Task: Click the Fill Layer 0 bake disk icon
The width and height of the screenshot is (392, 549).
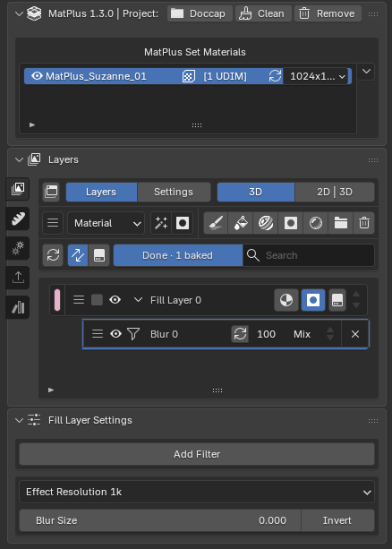Action: click(x=337, y=300)
